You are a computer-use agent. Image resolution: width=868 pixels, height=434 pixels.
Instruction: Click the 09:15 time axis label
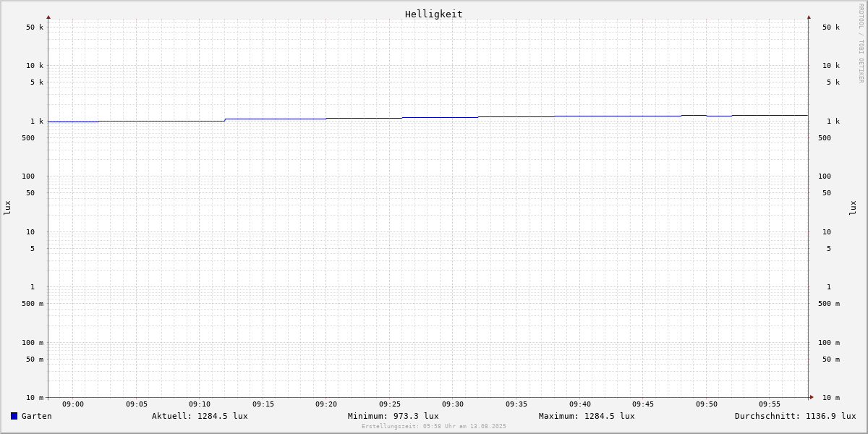pos(263,404)
